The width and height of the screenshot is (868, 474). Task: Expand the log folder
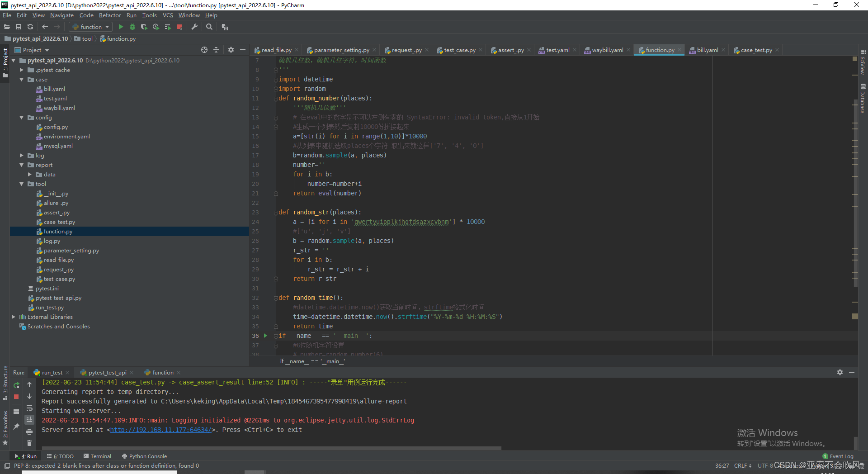(x=21, y=156)
